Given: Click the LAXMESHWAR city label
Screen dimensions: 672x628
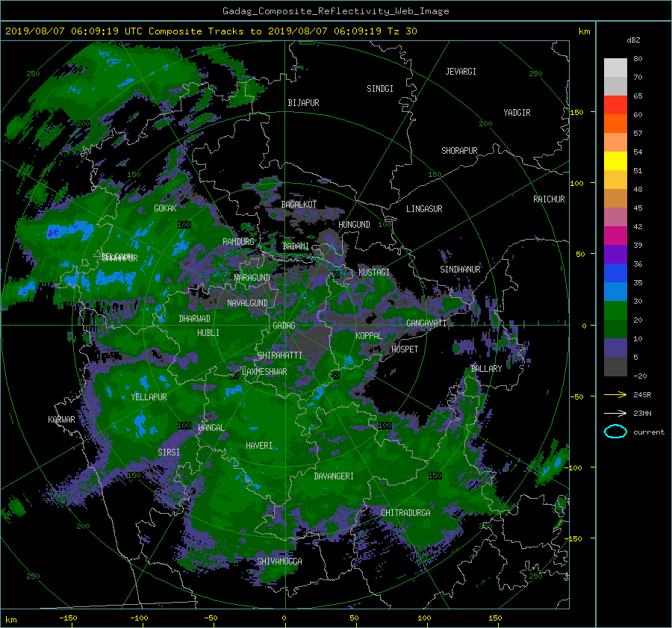Looking at the screenshot, I should click(x=264, y=372).
